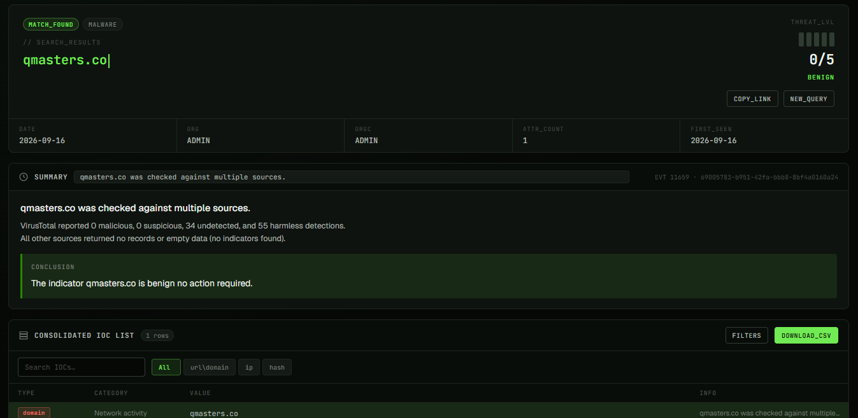
Task: Copy the result link with COPY_LINK
Action: [x=752, y=98]
